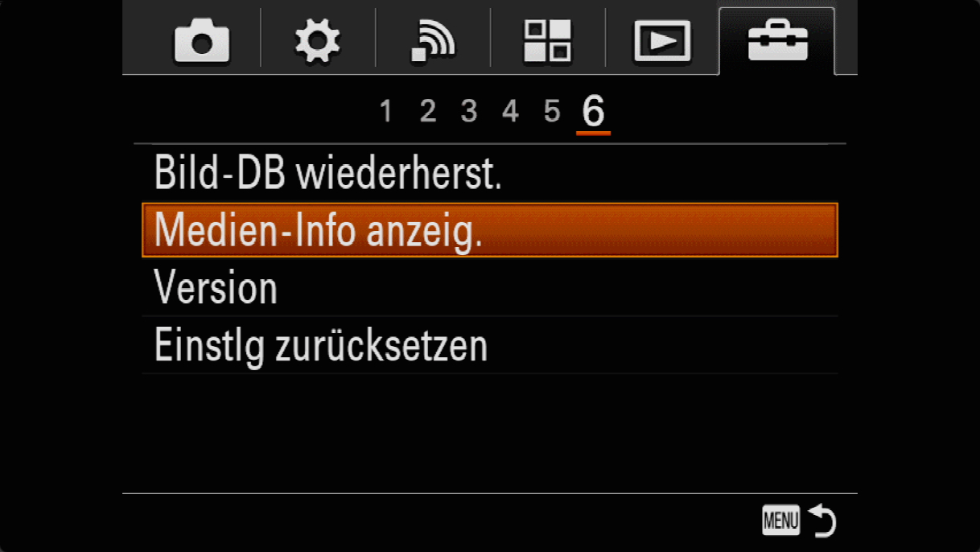Click the empty area below Einstlg zurücksetzen
The image size is (980, 552).
[489, 433]
